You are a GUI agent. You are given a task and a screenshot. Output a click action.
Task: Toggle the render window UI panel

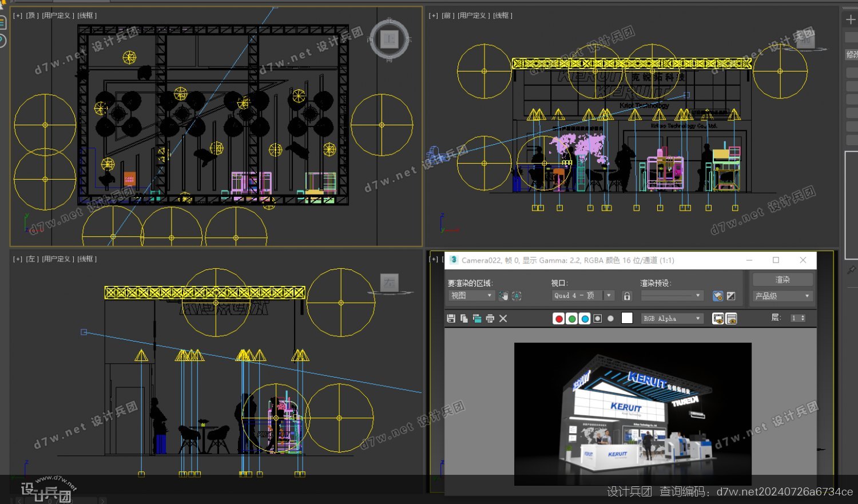point(731,319)
